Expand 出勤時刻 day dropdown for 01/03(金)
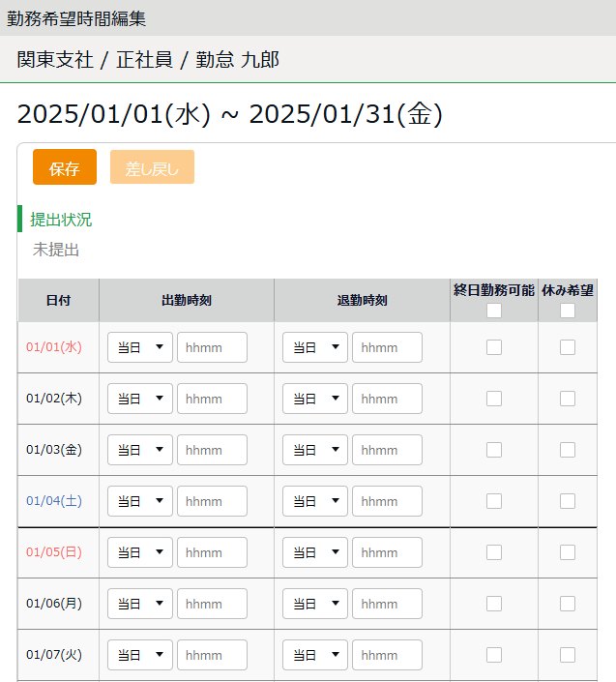The image size is (616, 682). [140, 450]
